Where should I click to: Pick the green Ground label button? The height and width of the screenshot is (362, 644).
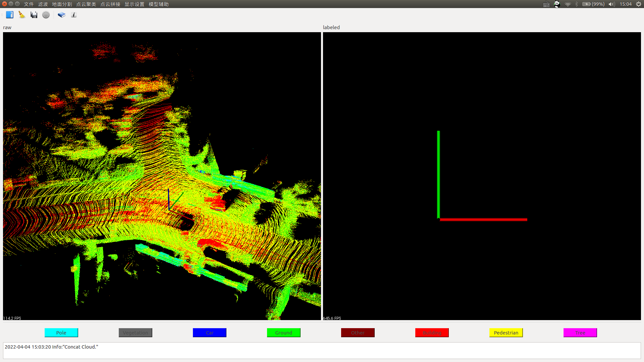click(283, 333)
